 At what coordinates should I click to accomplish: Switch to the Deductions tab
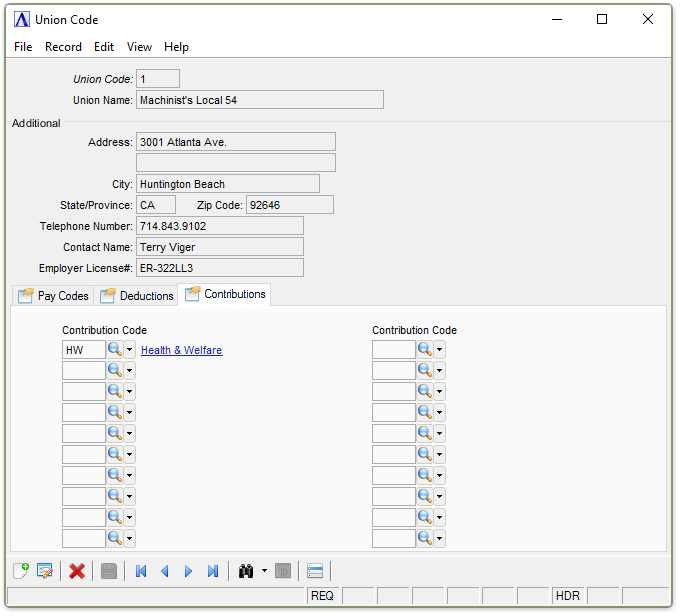136,296
